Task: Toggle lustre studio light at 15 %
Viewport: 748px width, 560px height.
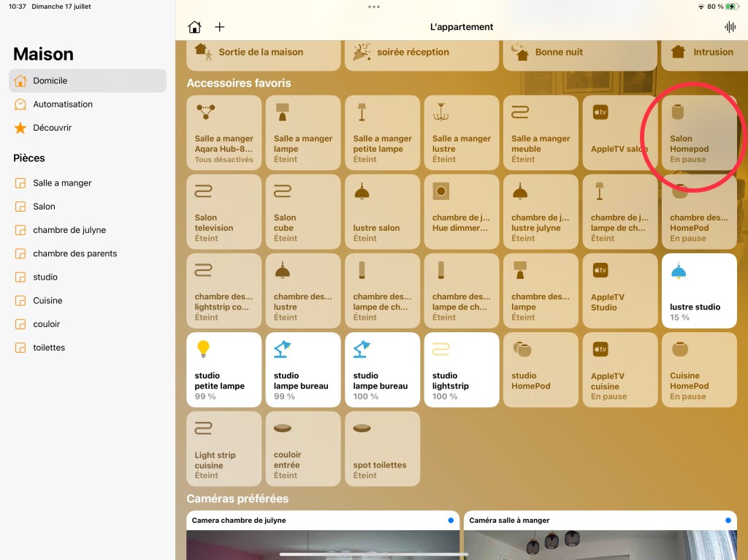Action: (698, 291)
